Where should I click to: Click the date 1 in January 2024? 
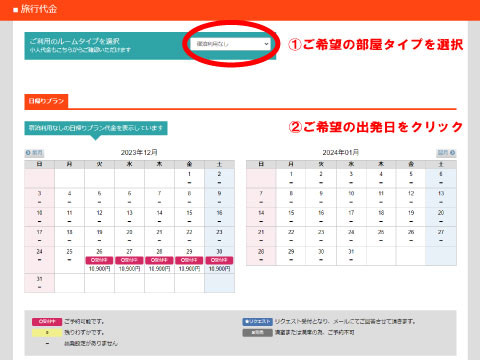[x=291, y=174]
